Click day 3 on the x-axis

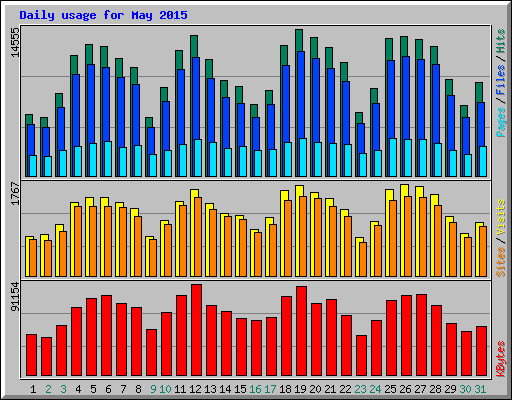[63, 389]
